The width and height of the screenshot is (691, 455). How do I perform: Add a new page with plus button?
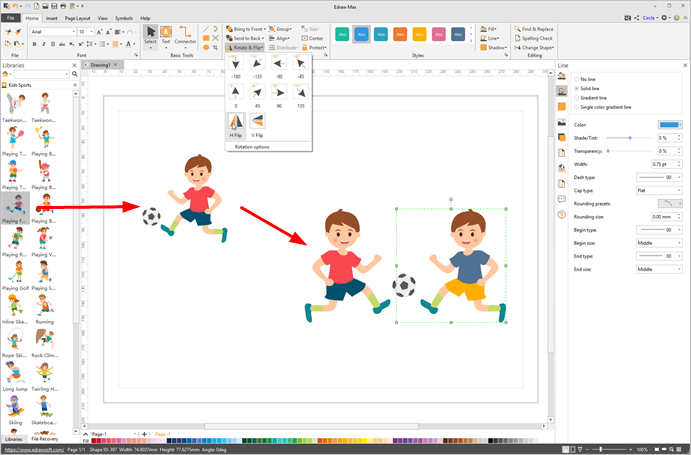click(145, 434)
